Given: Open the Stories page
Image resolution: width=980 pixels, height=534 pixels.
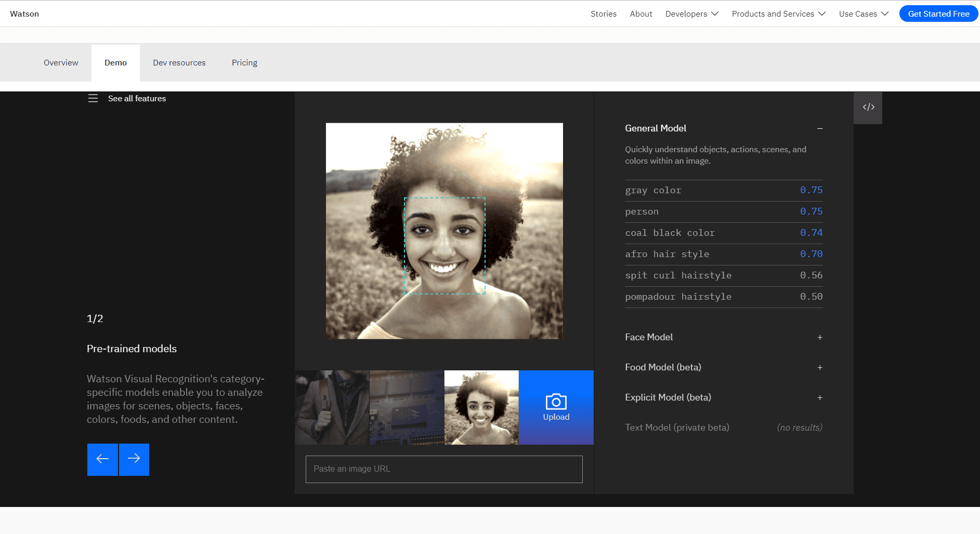Looking at the screenshot, I should pyautogui.click(x=603, y=14).
